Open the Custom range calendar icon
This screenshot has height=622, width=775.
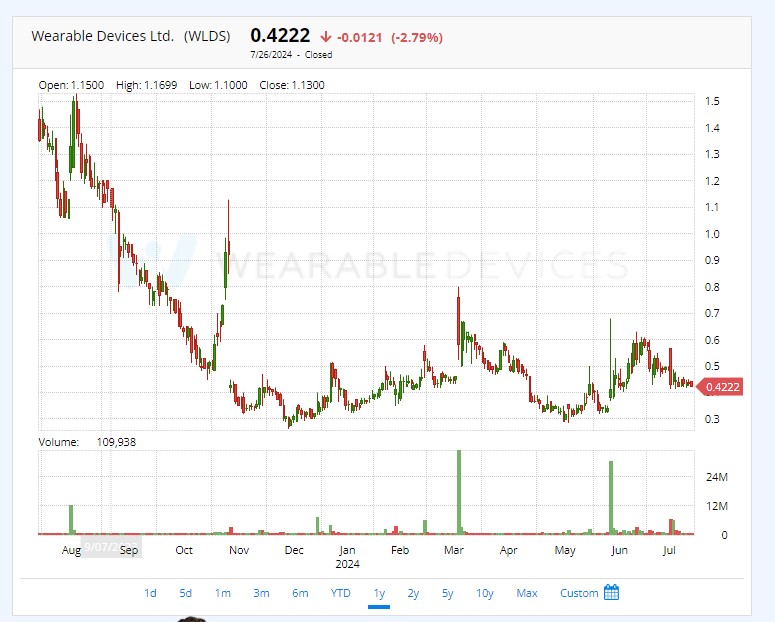(611, 592)
